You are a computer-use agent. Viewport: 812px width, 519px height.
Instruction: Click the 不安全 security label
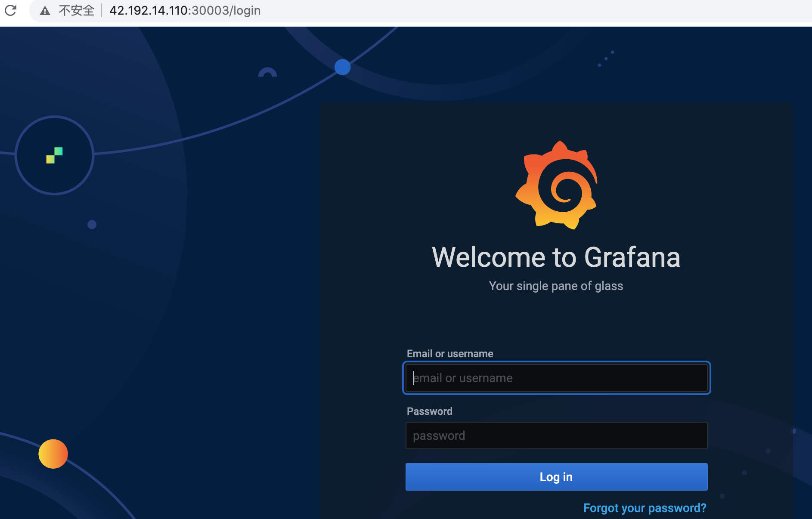[x=76, y=10]
